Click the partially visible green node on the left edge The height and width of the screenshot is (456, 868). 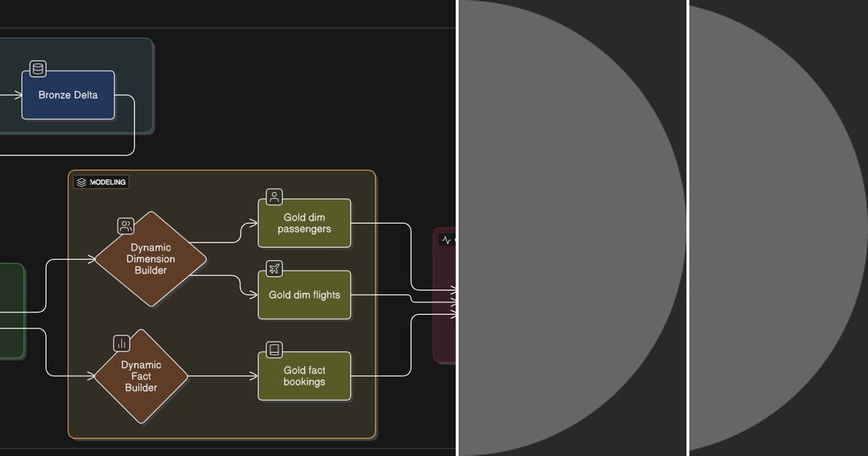(x=11, y=308)
